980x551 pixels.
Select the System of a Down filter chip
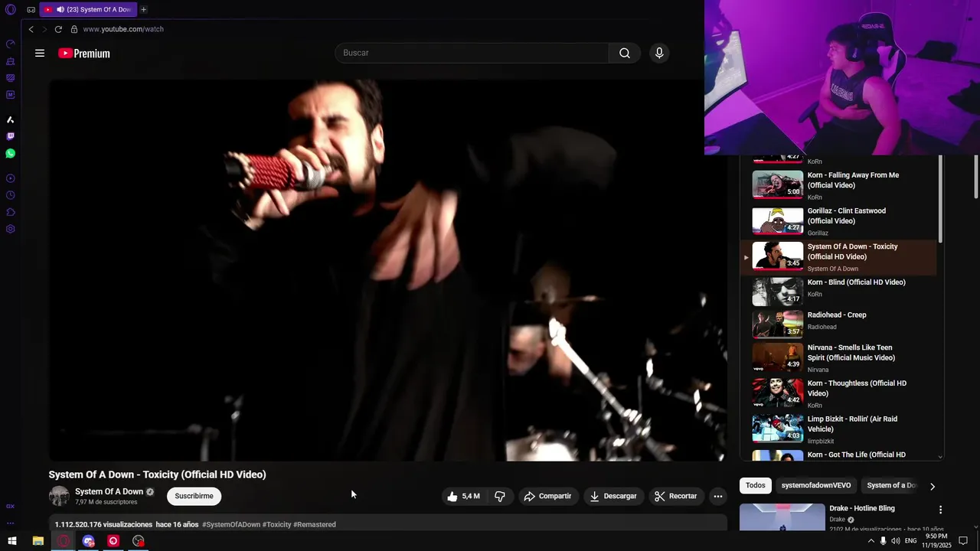click(890, 485)
